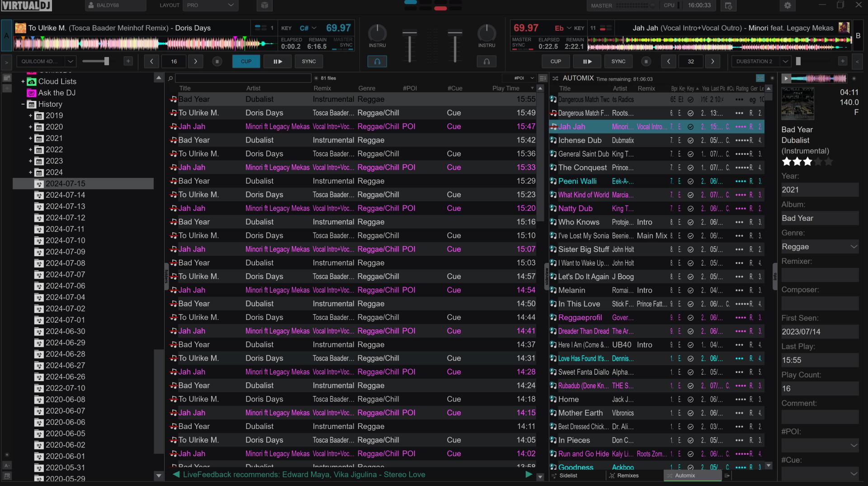Screen dimensions: 868x486
Task: Expand the Cloud Lists folder
Action: click(23, 81)
